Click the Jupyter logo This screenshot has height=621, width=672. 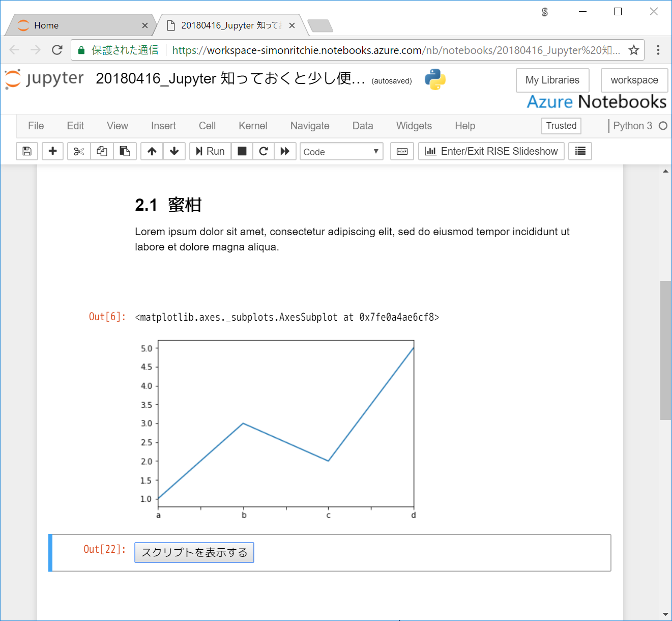click(x=44, y=79)
